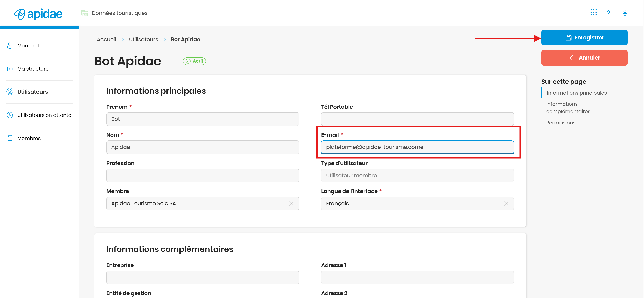Click the Mon profil person icon
The width and height of the screenshot is (644, 298).
(x=10, y=45)
